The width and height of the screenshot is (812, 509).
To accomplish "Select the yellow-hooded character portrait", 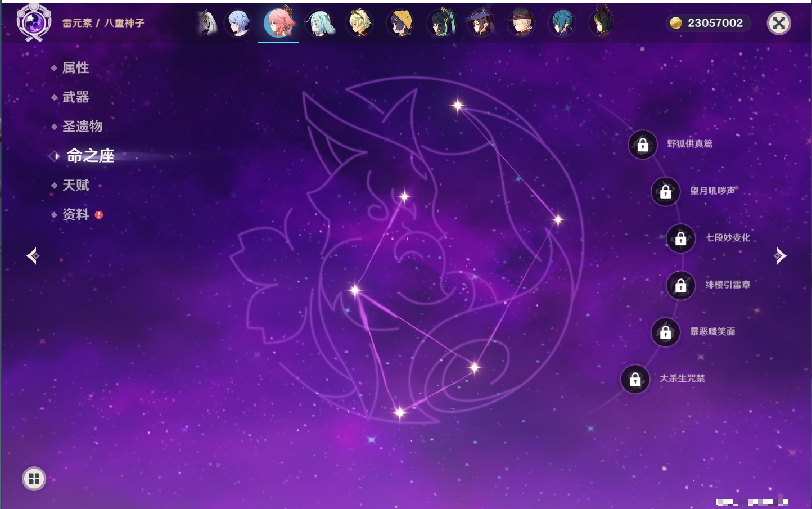I will [x=400, y=23].
